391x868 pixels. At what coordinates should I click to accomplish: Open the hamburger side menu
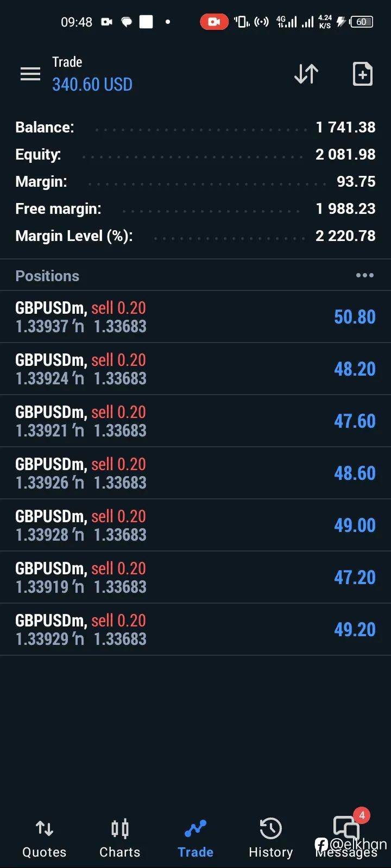(30, 74)
